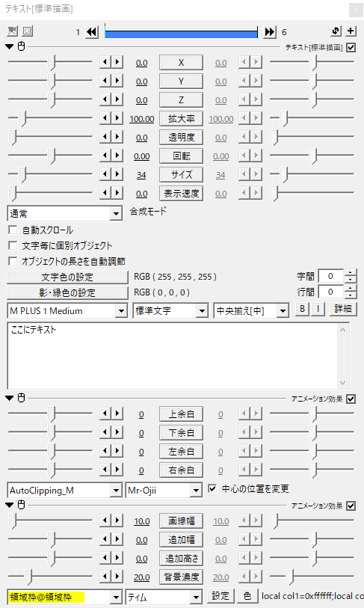
Task: Click the mouse icon beside the text section arrow
Action: [22, 46]
